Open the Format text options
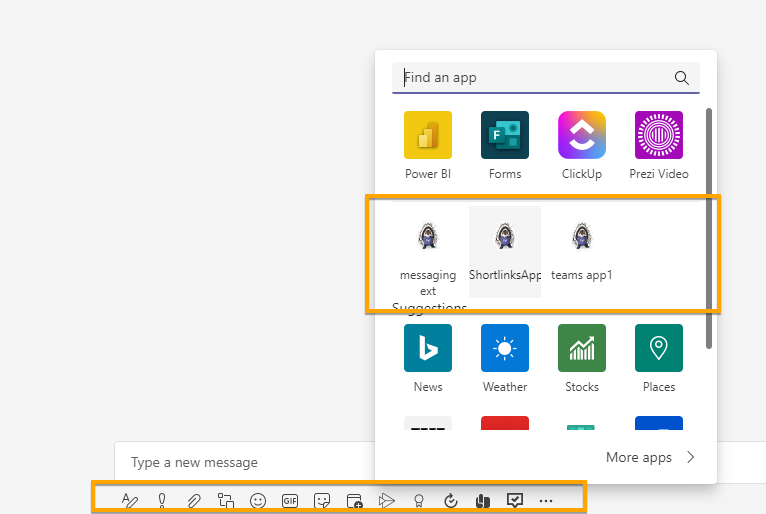This screenshot has width=766, height=514. coord(130,500)
